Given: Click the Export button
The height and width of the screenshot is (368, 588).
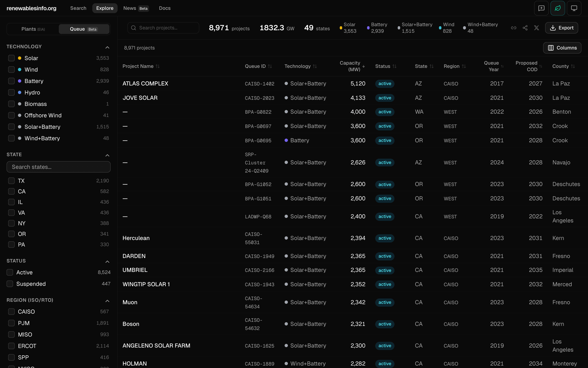Looking at the screenshot, I should [561, 28].
